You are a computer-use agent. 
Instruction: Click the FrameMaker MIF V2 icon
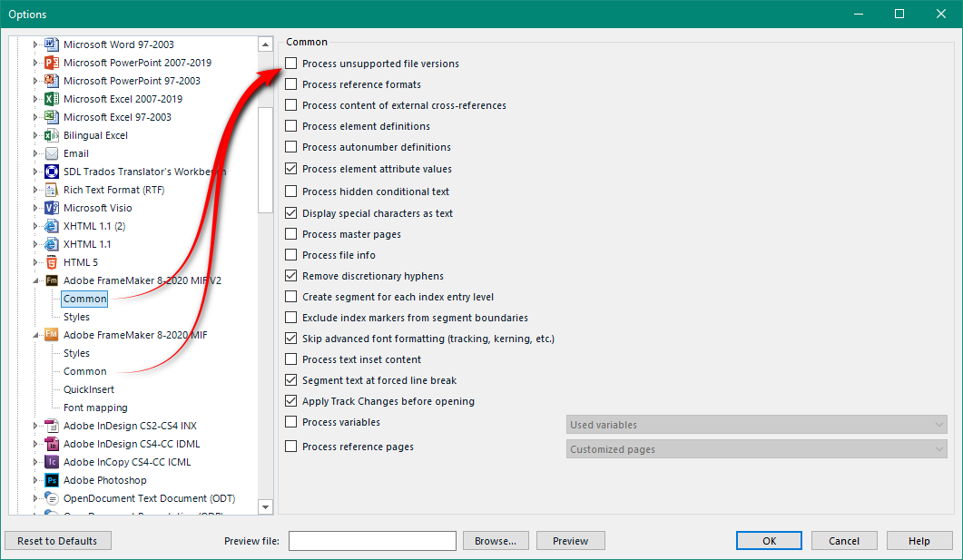pos(53,280)
